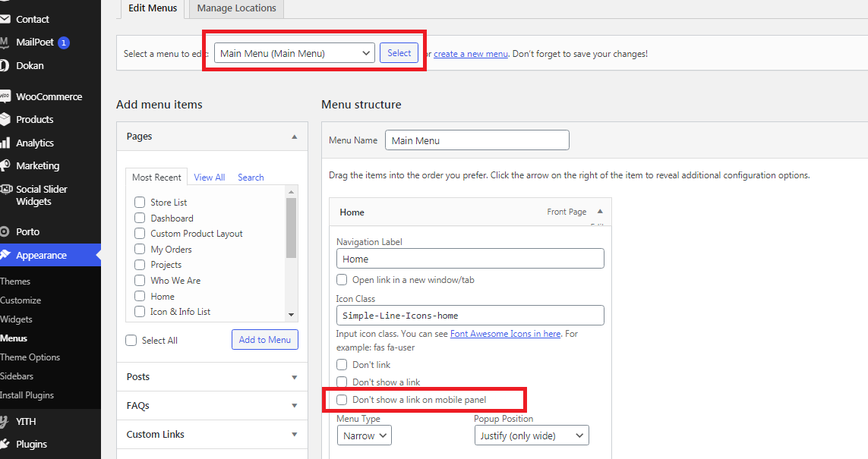Switch to the Manage Locations tab

point(236,8)
